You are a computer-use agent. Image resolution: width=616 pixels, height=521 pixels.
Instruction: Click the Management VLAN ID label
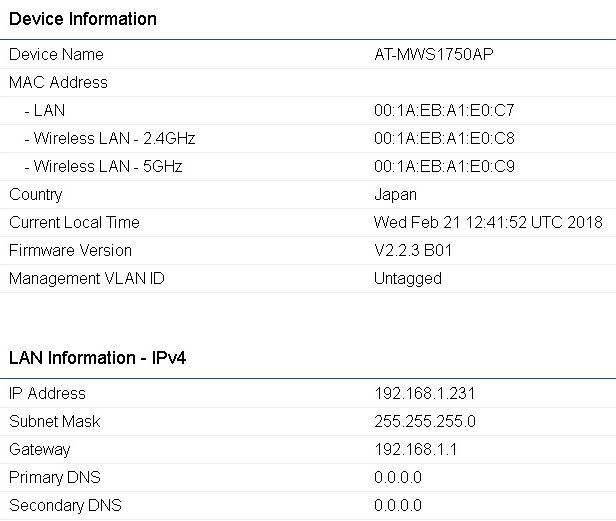pyautogui.click(x=87, y=278)
